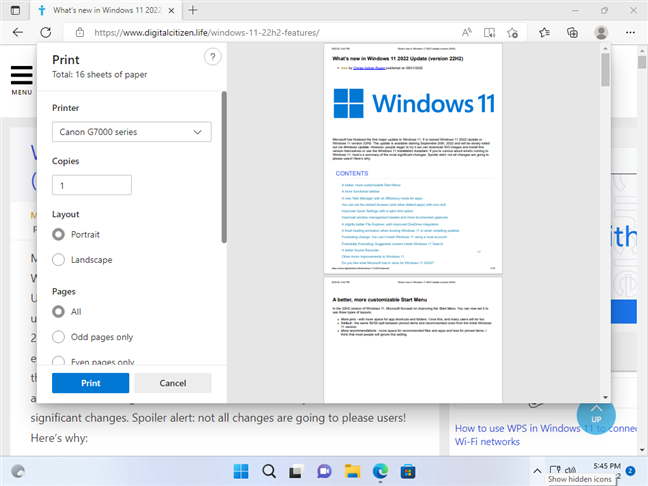This screenshot has width=648, height=486.
Task: Click the address bar URL
Action: [x=207, y=33]
